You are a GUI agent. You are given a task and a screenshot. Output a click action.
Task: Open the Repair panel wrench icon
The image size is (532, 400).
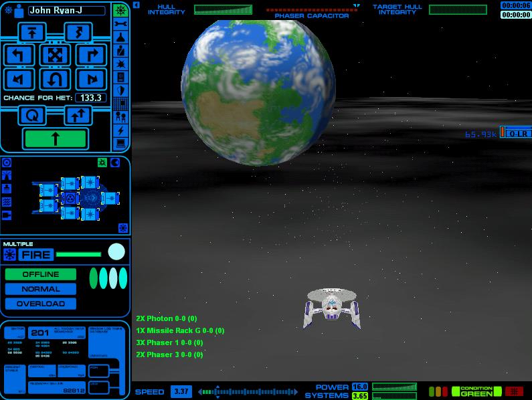(x=120, y=24)
